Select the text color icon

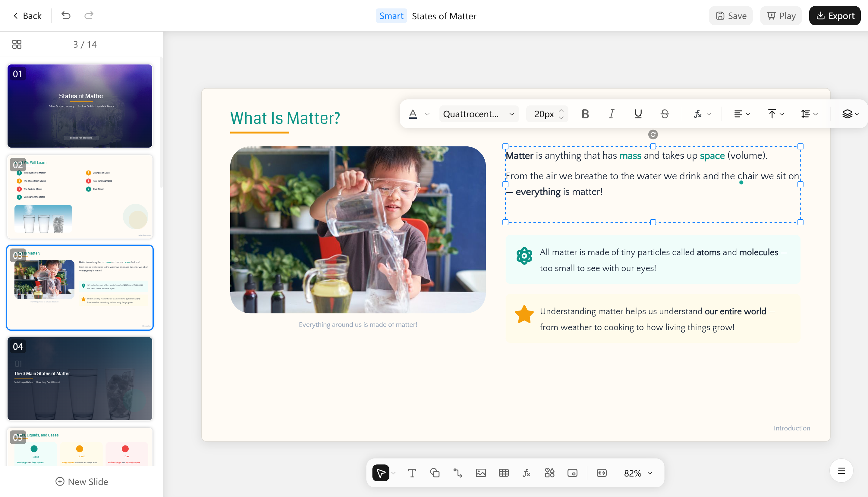coord(413,114)
